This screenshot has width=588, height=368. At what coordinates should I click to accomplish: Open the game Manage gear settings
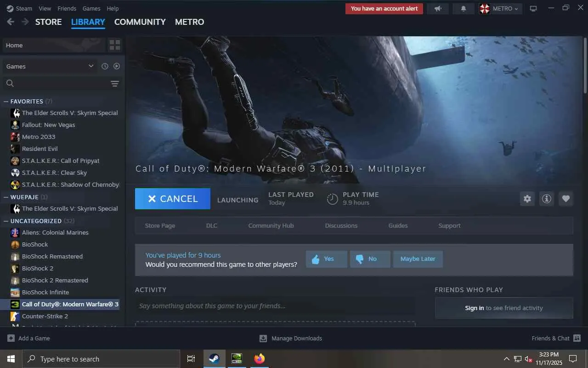[527, 199]
